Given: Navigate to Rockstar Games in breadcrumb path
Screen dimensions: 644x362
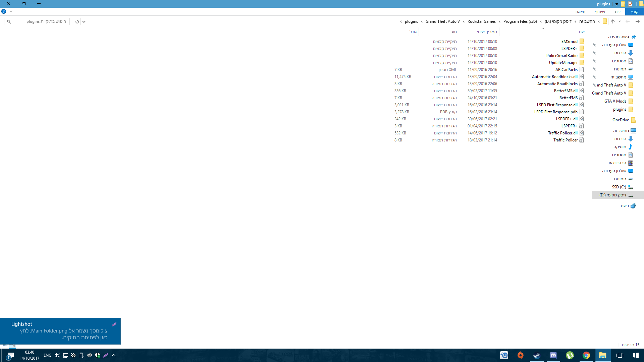Looking at the screenshot, I should 481,21.
